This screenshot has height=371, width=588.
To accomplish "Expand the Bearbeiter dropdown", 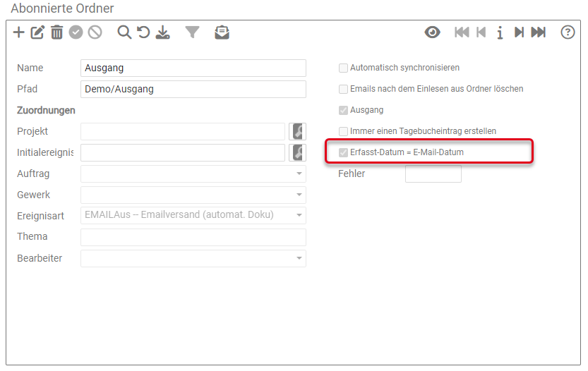I will (x=299, y=259).
